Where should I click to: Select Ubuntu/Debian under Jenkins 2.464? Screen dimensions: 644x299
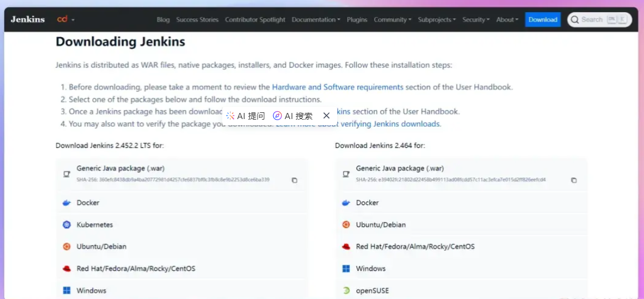click(x=461, y=225)
